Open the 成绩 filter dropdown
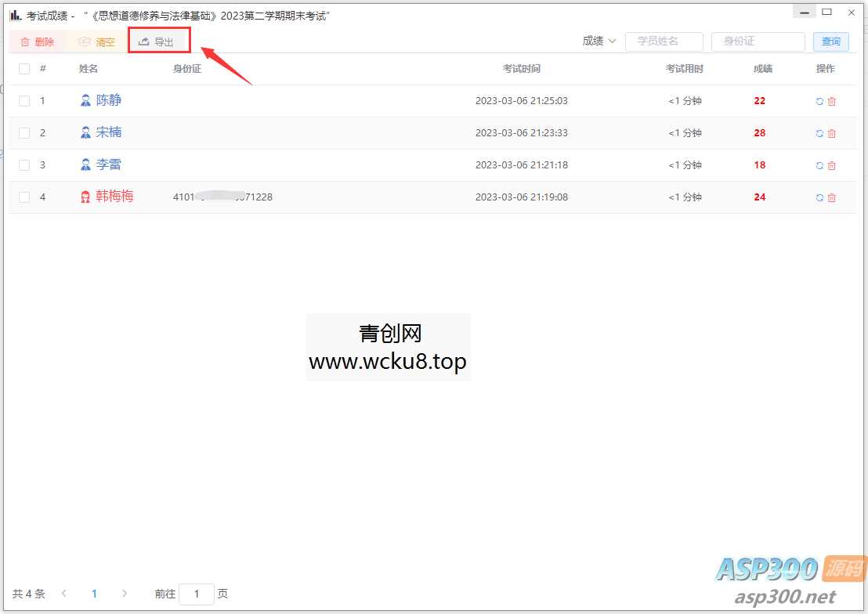The height and width of the screenshot is (614, 868). point(599,41)
